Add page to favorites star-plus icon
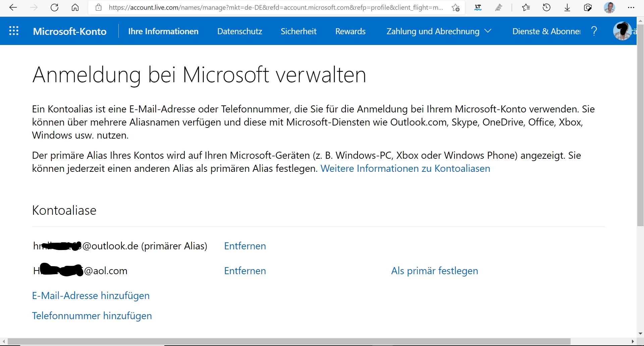 pyautogui.click(x=455, y=7)
